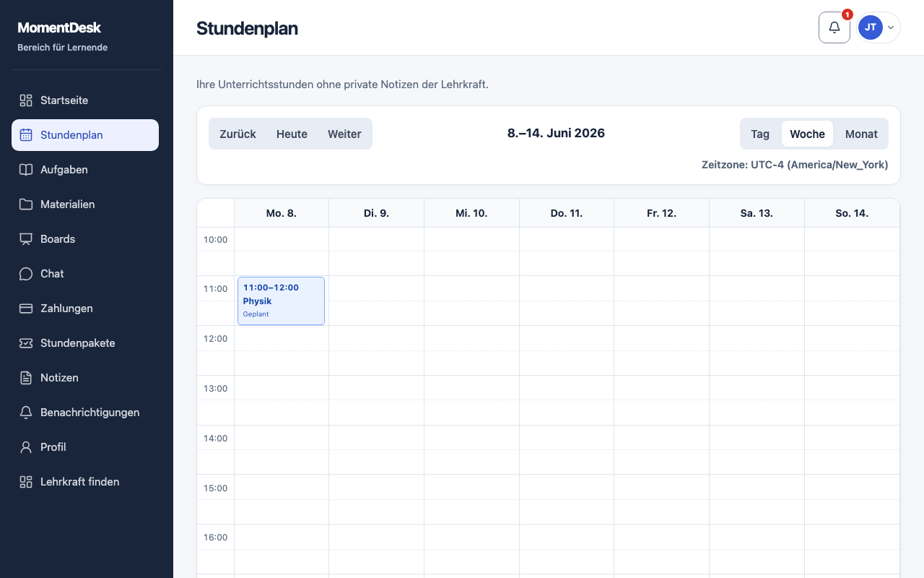Click the Boards presentation icon

26,239
